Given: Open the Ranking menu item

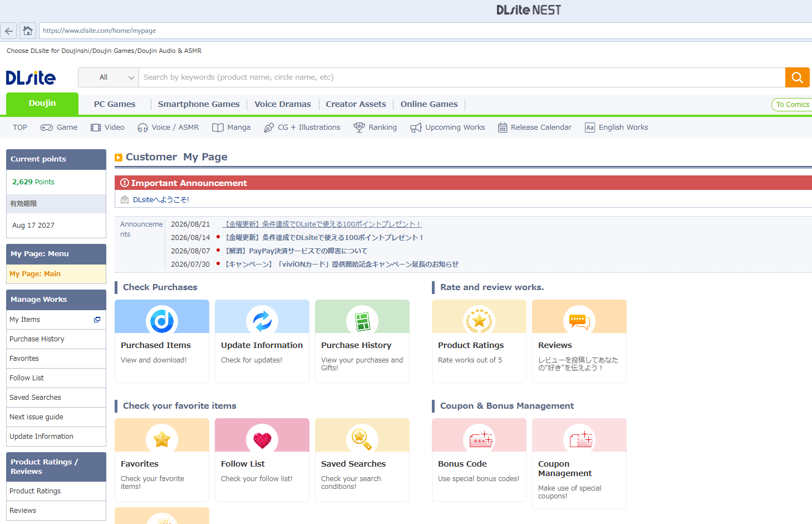Looking at the screenshot, I should pyautogui.click(x=376, y=128).
